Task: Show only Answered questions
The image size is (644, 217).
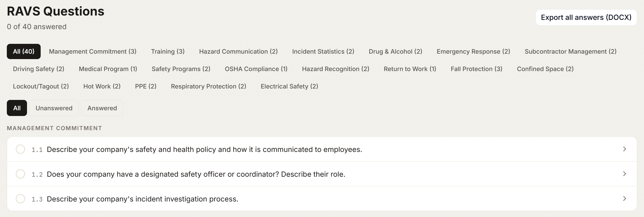Action: coord(102,108)
